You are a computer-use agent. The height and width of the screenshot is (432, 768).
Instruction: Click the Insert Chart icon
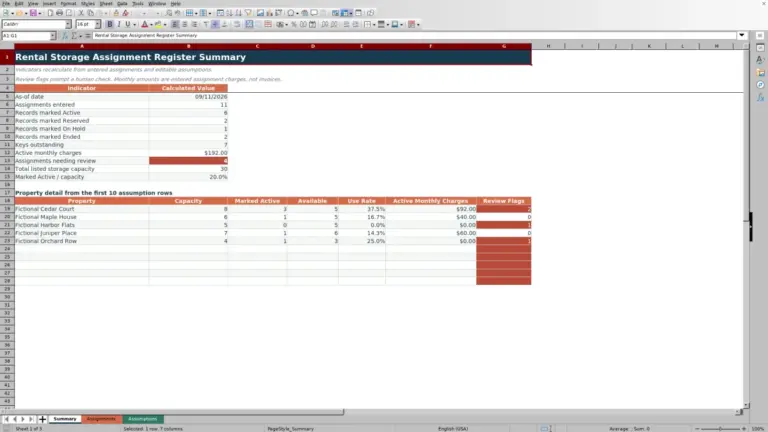click(x=269, y=13)
